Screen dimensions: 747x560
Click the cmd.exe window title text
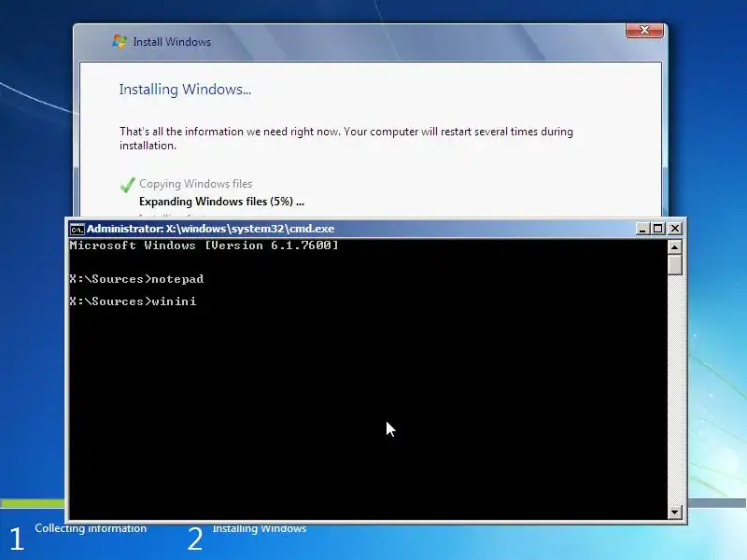click(211, 229)
